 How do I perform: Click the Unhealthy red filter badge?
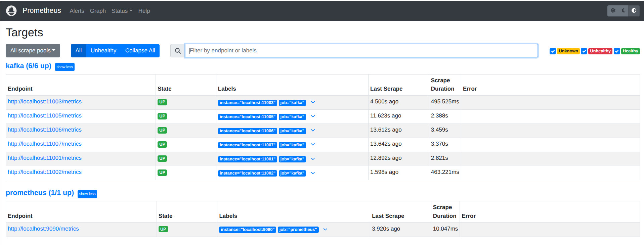(x=600, y=51)
